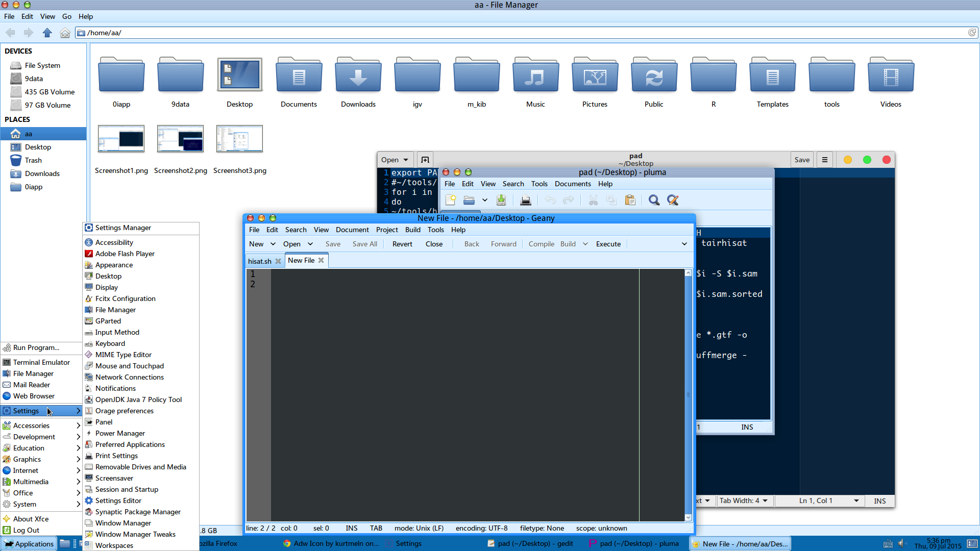
Task: Go to parent folder with up arrow
Action: [47, 33]
